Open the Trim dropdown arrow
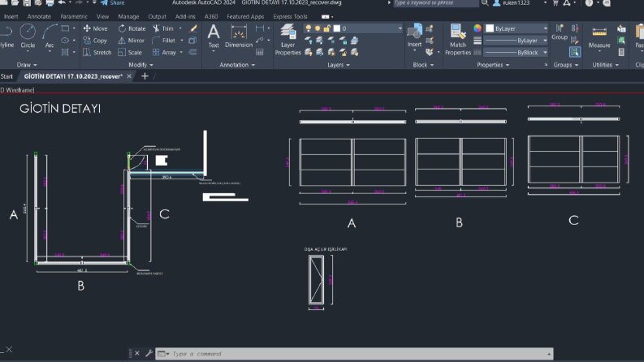The height and width of the screenshot is (362, 644). coord(180,28)
